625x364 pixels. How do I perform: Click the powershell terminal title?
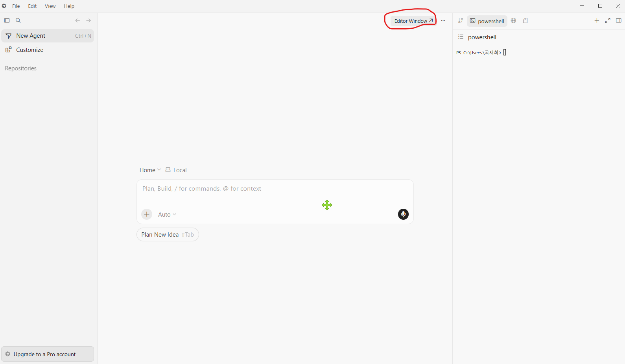pos(482,37)
